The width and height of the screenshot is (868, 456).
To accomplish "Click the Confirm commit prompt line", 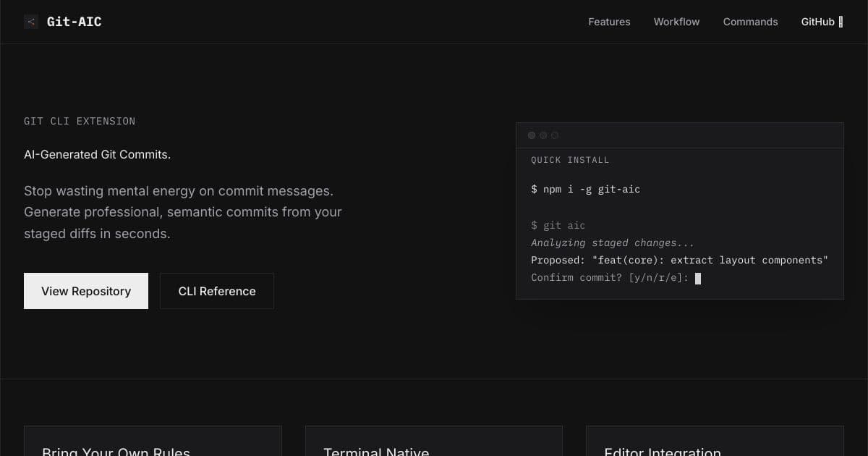I will pyautogui.click(x=616, y=277).
